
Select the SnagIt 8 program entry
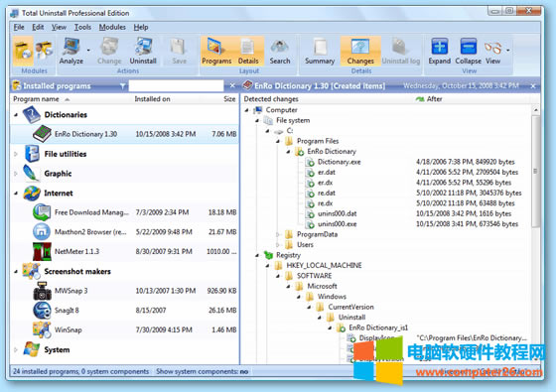[125, 310]
